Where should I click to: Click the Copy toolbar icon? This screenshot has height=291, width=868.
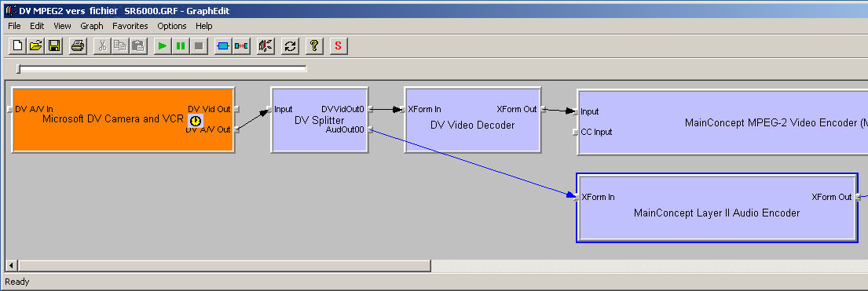pyautogui.click(x=119, y=46)
